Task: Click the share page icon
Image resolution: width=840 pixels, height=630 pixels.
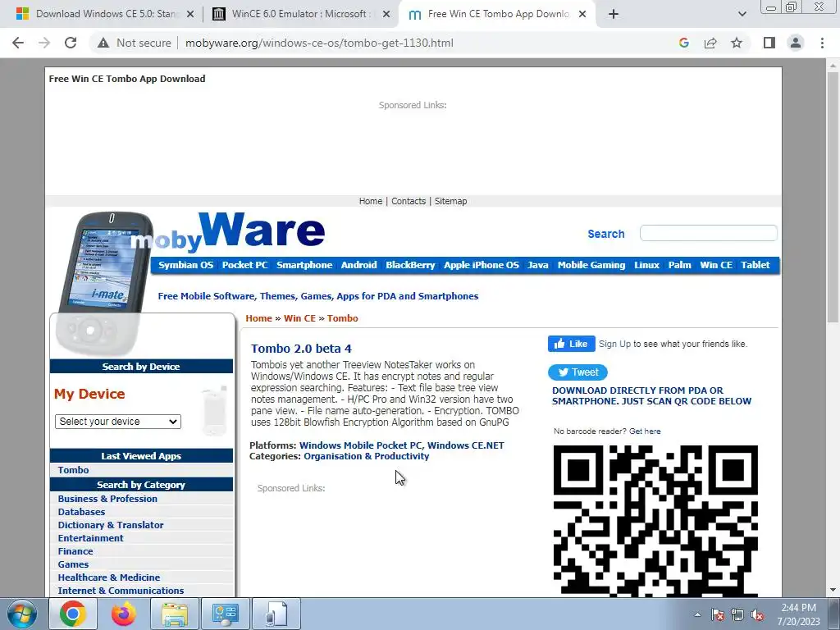Action: [x=710, y=43]
